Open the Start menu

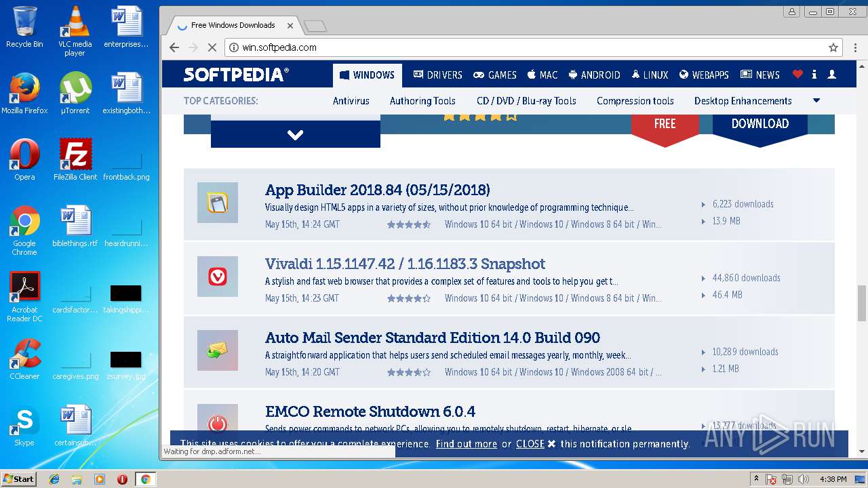18,479
